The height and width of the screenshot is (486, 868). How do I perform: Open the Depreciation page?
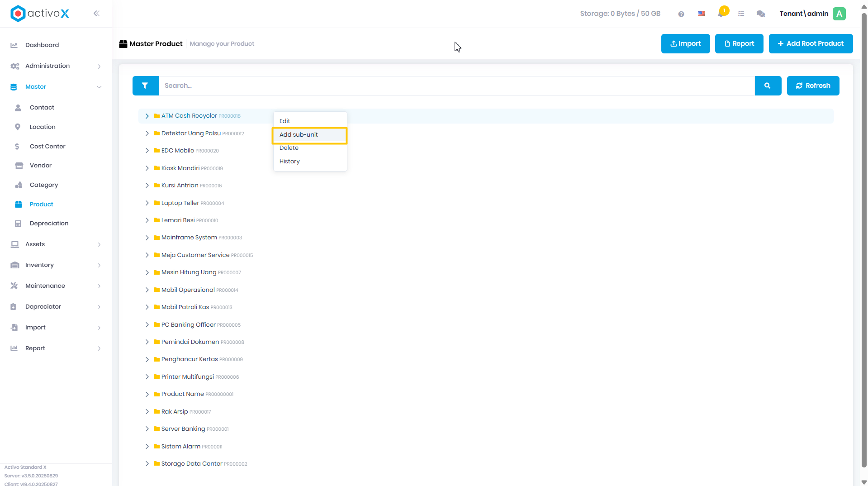pyautogui.click(x=49, y=223)
